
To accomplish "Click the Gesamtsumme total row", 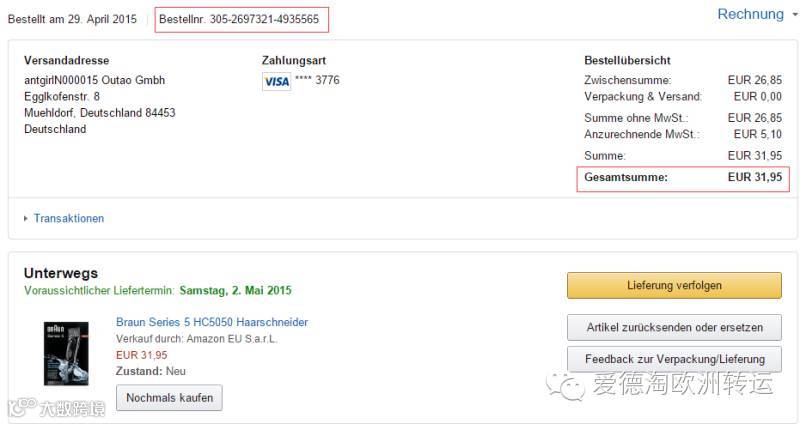I will [x=683, y=178].
